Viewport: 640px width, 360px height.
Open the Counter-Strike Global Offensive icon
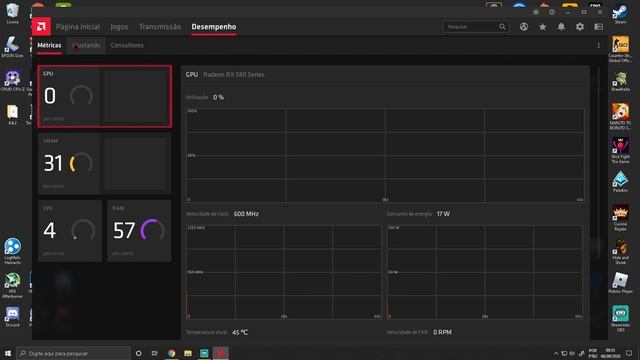click(620, 49)
